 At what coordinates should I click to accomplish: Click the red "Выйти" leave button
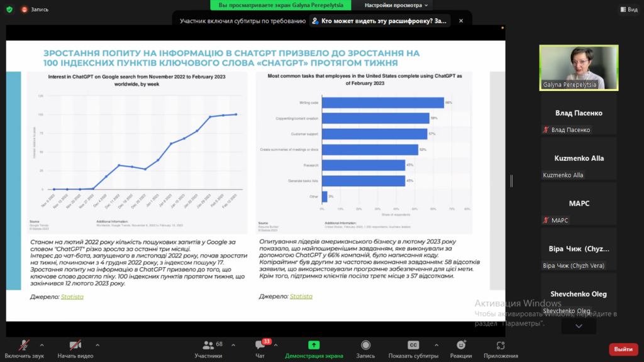[623, 349]
